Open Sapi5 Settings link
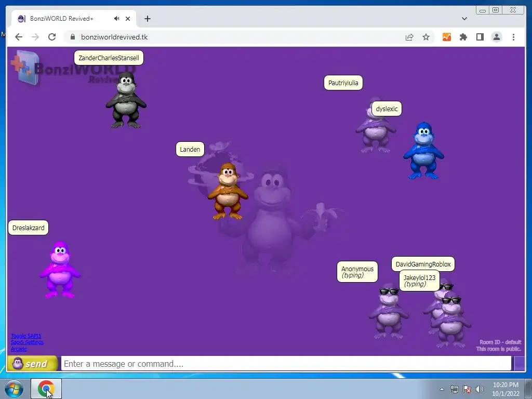The height and width of the screenshot is (399, 532). (x=27, y=342)
